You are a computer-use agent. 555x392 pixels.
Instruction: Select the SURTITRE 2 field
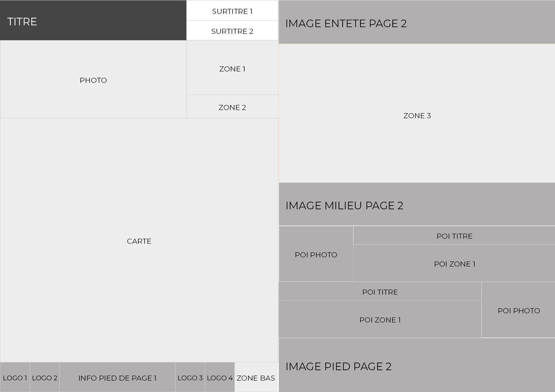tap(232, 31)
